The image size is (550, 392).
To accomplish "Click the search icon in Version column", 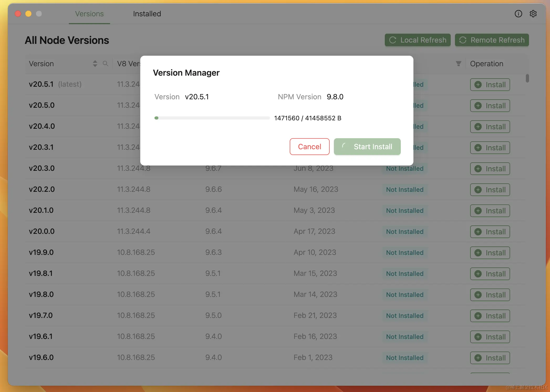I will [x=105, y=64].
